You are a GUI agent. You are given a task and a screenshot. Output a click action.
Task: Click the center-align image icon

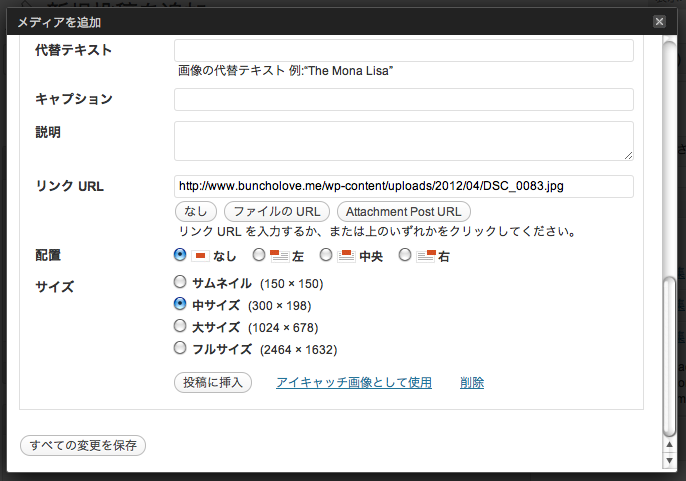pos(346,256)
